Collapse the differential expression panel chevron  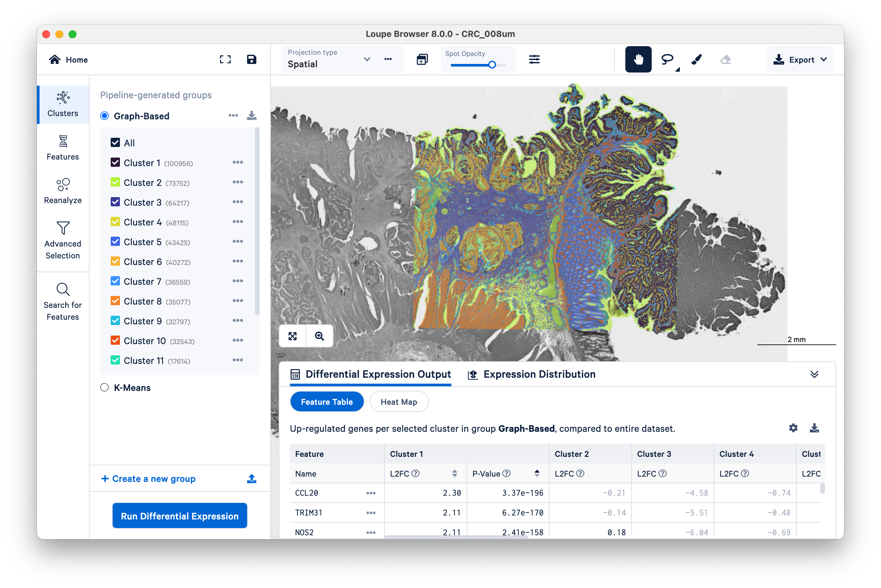pyautogui.click(x=814, y=374)
